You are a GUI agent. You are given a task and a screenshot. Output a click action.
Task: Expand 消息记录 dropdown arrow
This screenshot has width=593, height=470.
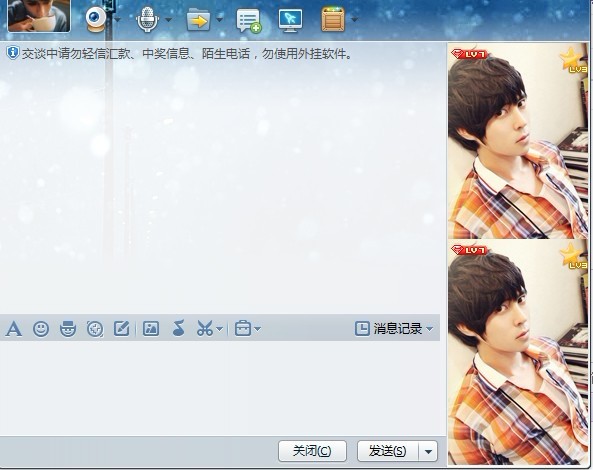coord(429,329)
